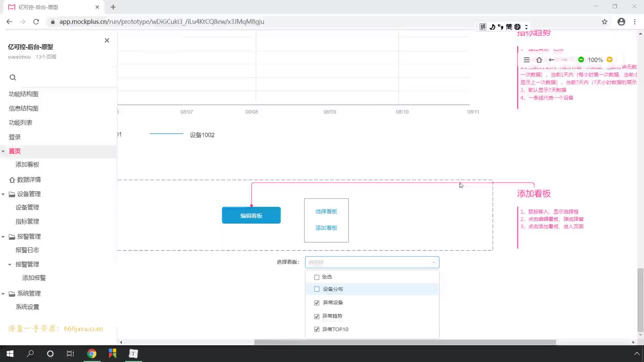
Task: Open the 功能列表 page
Action: (20, 123)
